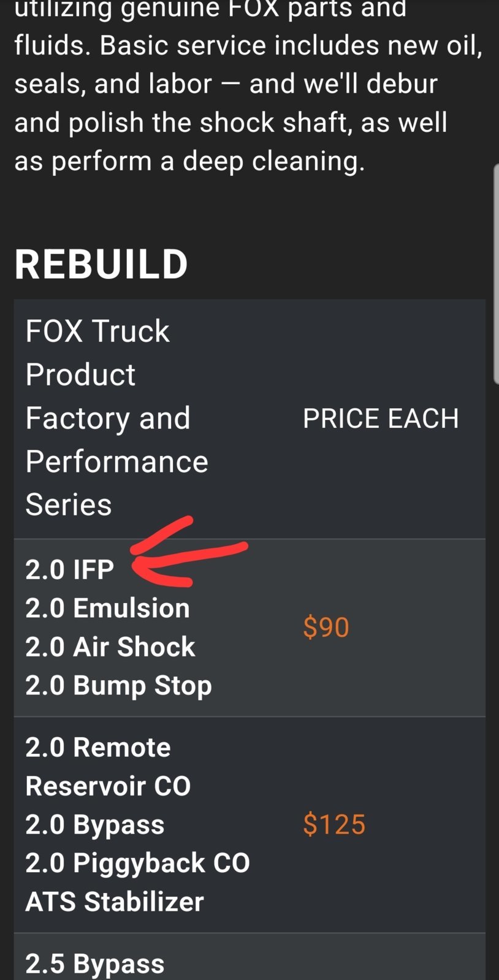Select the 2.0 IFP list entry
The width and height of the screenshot is (499, 980).
(x=70, y=569)
